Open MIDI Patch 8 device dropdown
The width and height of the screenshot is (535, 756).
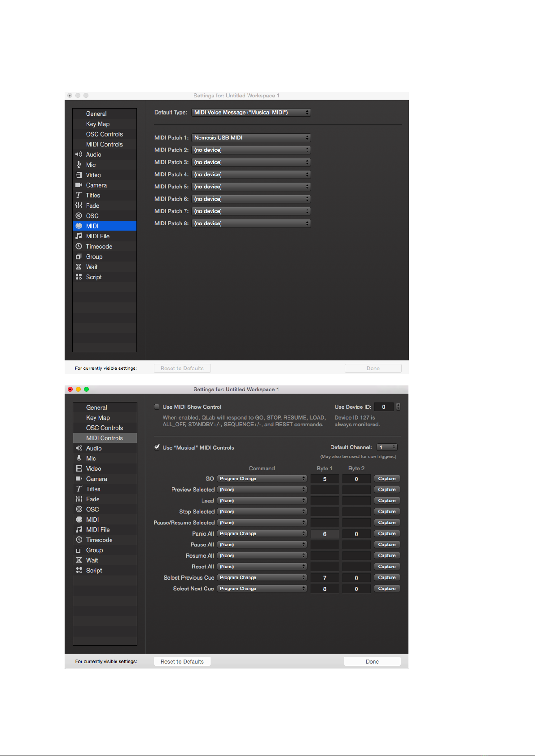(251, 223)
